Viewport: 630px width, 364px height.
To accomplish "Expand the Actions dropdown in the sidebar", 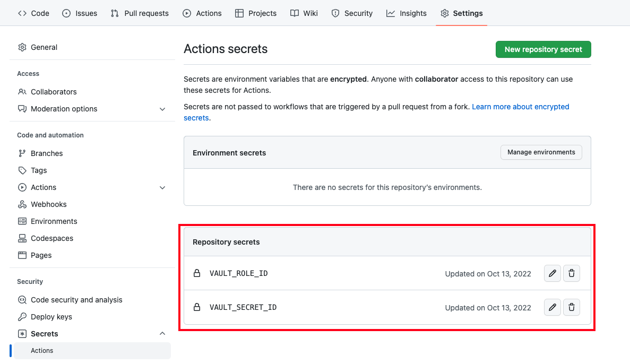I will click(162, 187).
